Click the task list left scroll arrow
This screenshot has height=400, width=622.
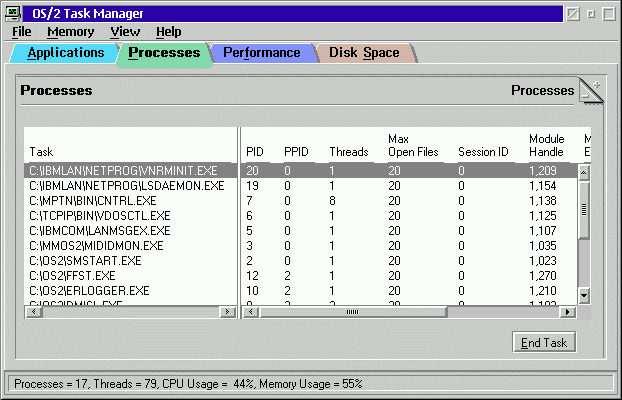pyautogui.click(x=30, y=312)
